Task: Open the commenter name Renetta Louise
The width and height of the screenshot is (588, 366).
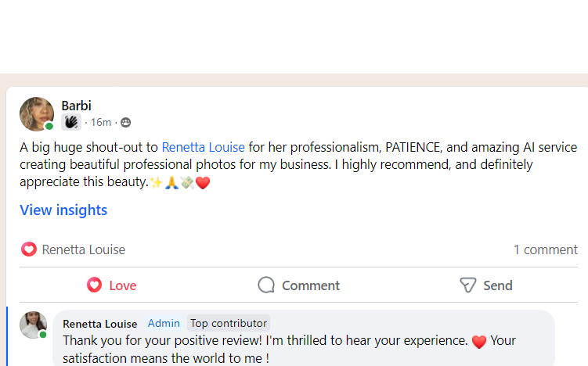Action: pos(99,324)
